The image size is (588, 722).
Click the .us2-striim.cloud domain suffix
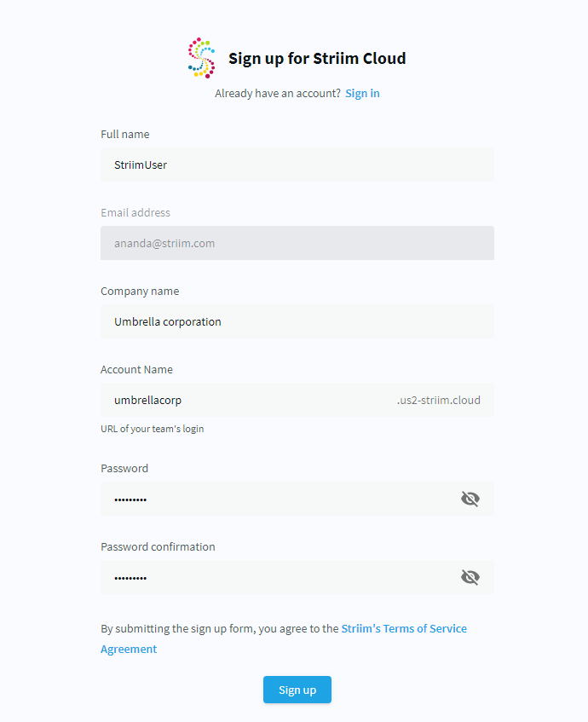coord(438,400)
